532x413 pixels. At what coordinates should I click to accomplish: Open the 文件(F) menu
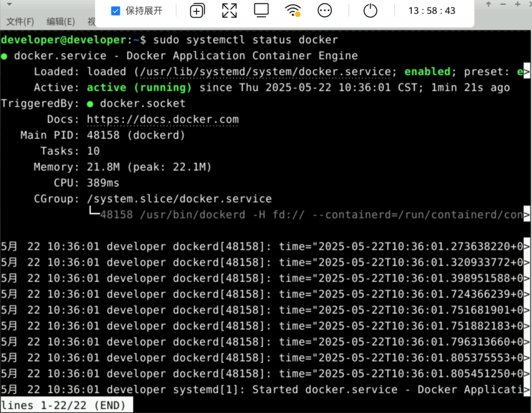(20, 22)
